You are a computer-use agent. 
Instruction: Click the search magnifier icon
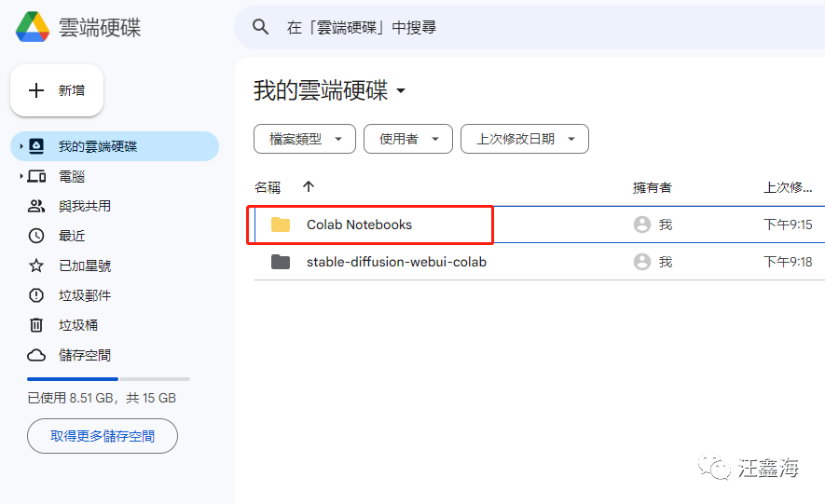coord(260,27)
